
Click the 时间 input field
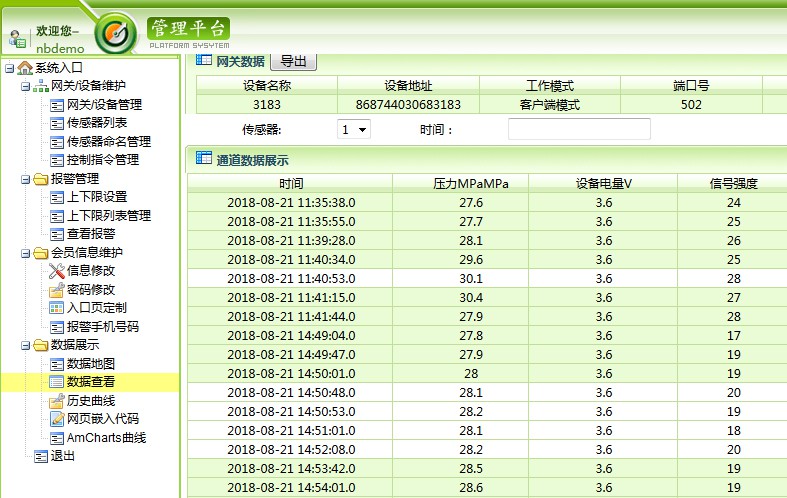point(579,129)
